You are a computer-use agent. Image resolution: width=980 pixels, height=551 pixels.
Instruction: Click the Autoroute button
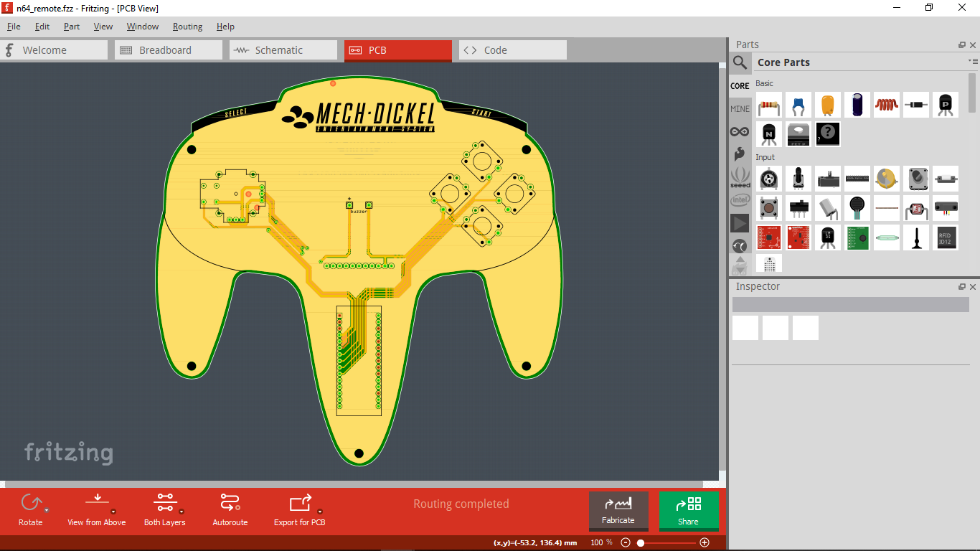click(230, 509)
